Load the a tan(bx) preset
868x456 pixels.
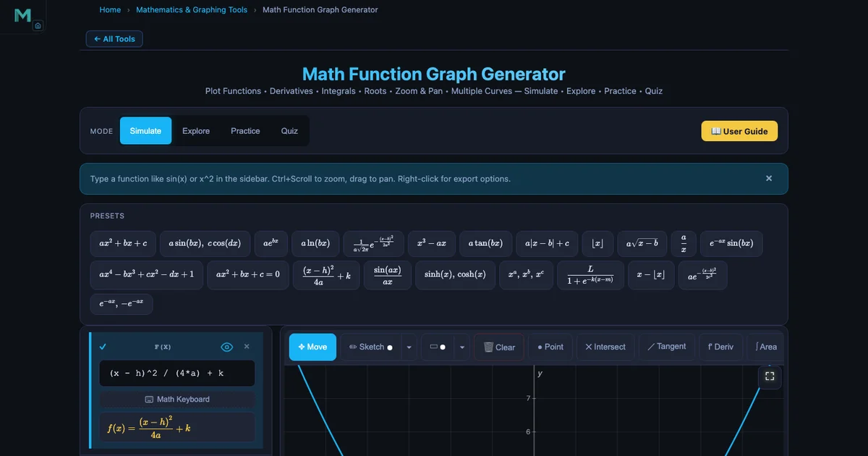click(485, 243)
